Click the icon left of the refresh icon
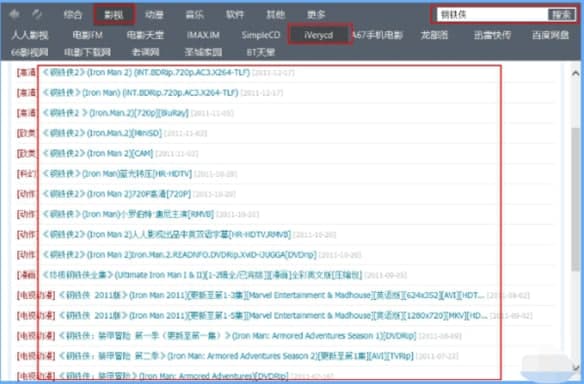Image resolution: width=584 pixels, height=384 pixels. (x=15, y=15)
